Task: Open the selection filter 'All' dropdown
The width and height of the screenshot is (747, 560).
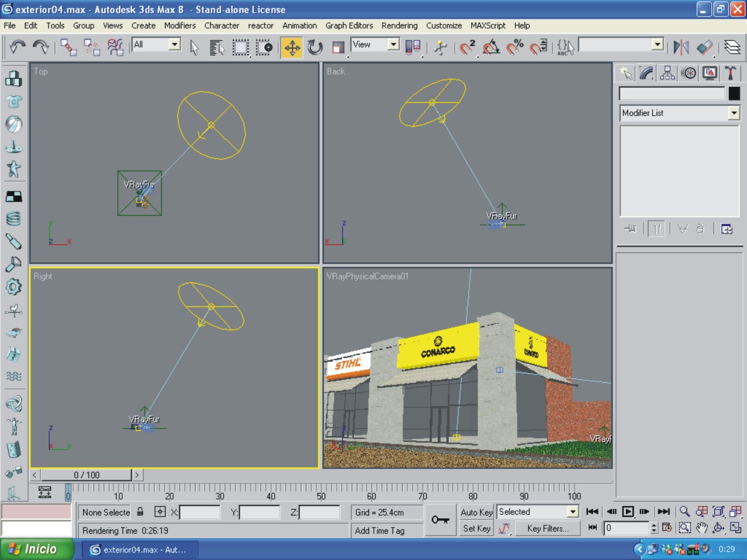Action: 174,45
